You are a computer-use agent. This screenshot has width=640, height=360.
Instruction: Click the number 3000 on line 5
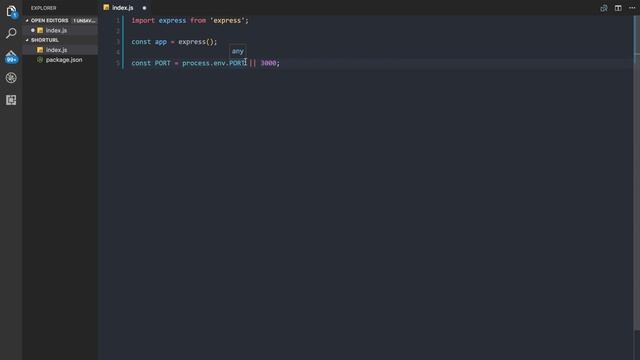(x=268, y=63)
